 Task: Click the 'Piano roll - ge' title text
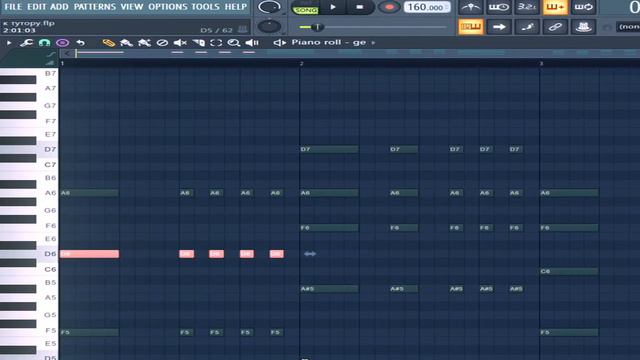[x=329, y=42]
